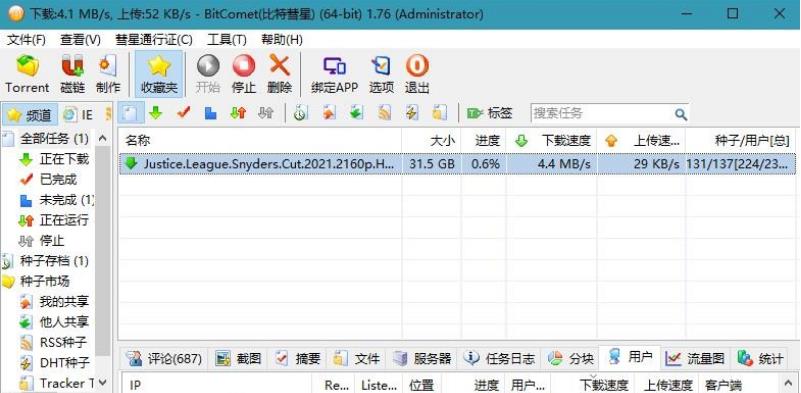Viewport: 801px width, 393px height.
Task: Sort by 种子/用户[总] column header
Action: [741, 141]
